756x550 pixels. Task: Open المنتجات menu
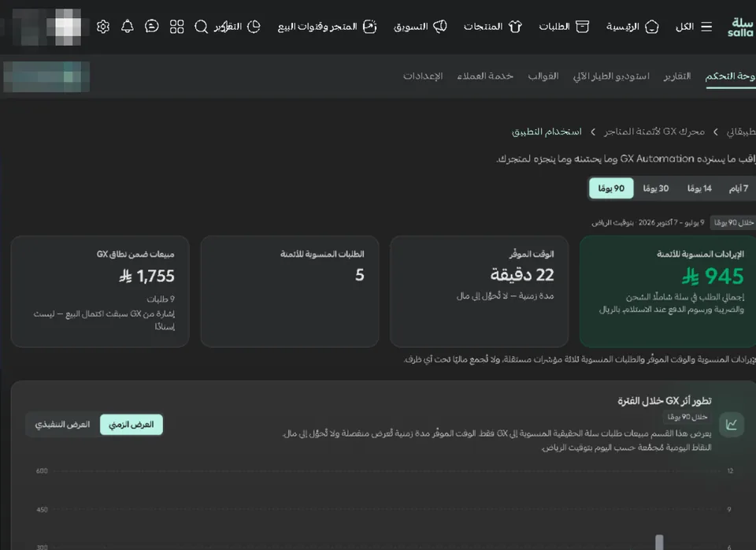pos(493,27)
